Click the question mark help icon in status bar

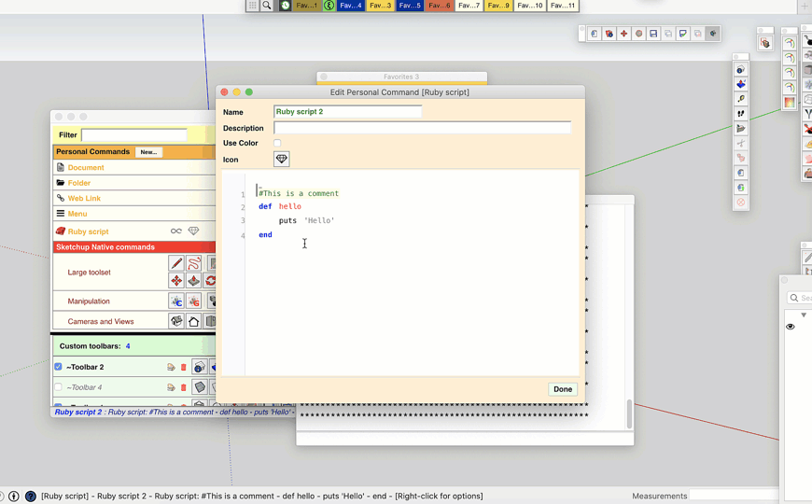31,497
